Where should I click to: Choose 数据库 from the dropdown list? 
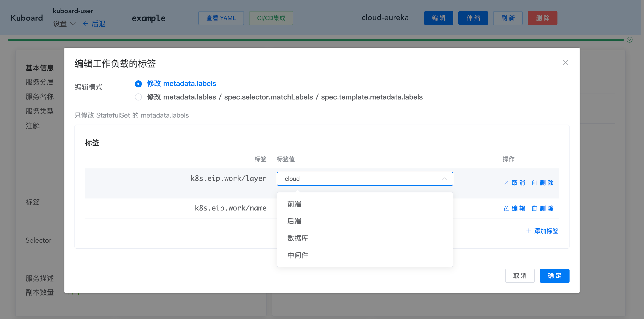click(365, 238)
